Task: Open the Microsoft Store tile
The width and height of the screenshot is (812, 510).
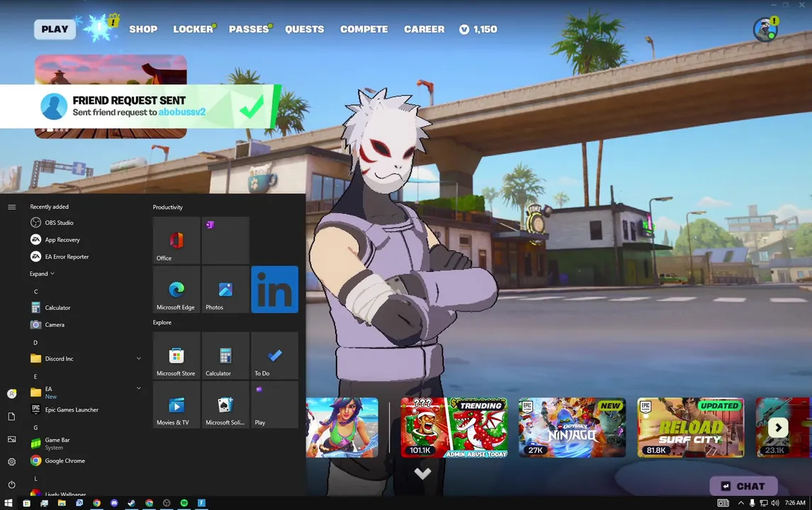Action: coord(176,356)
